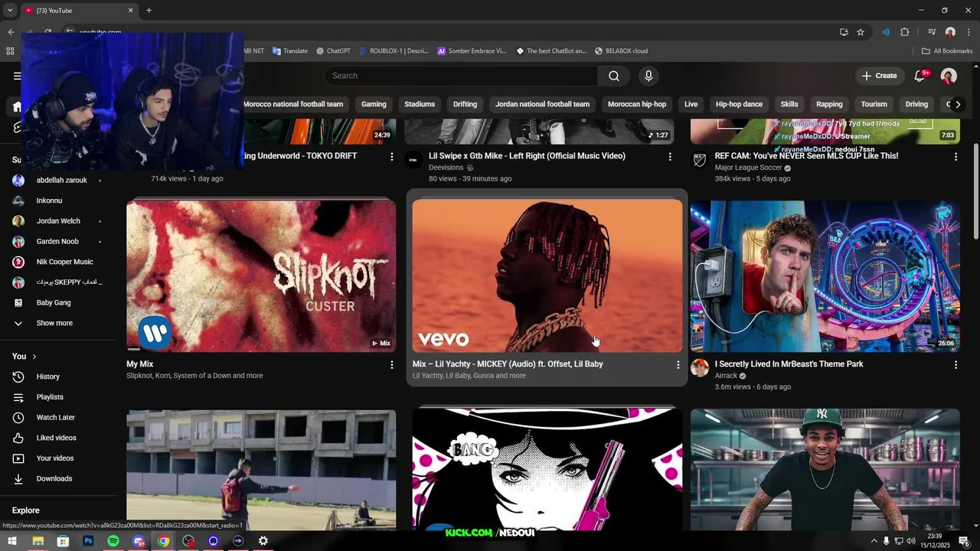Click into the YouTube Search field

[461, 76]
